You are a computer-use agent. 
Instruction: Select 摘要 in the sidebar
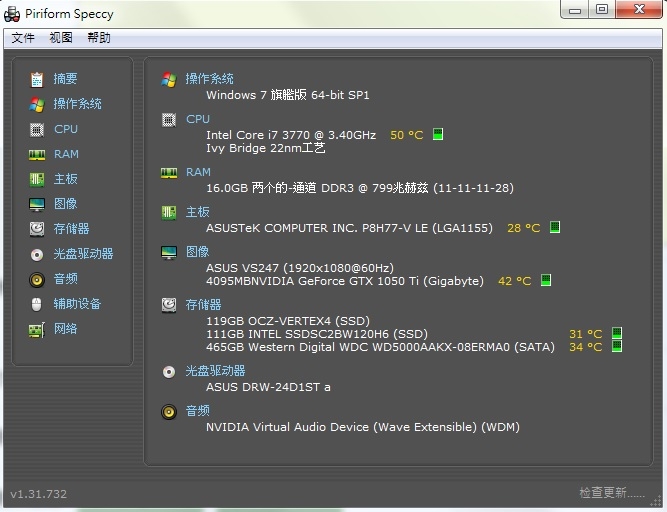point(65,79)
